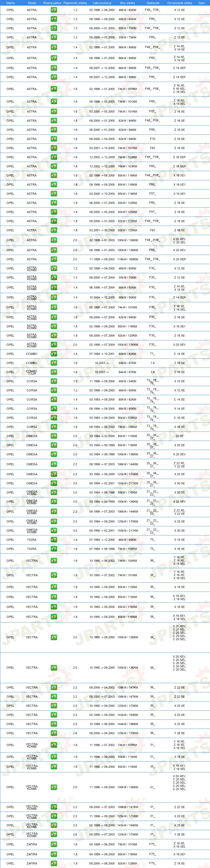Select the 118kW / 160KM power cell
The height and width of the screenshot is (868, 210).
tap(127, 259)
